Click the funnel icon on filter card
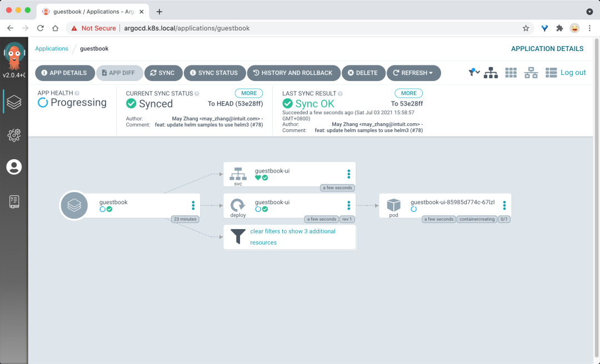This screenshot has height=364, width=600. [x=238, y=236]
